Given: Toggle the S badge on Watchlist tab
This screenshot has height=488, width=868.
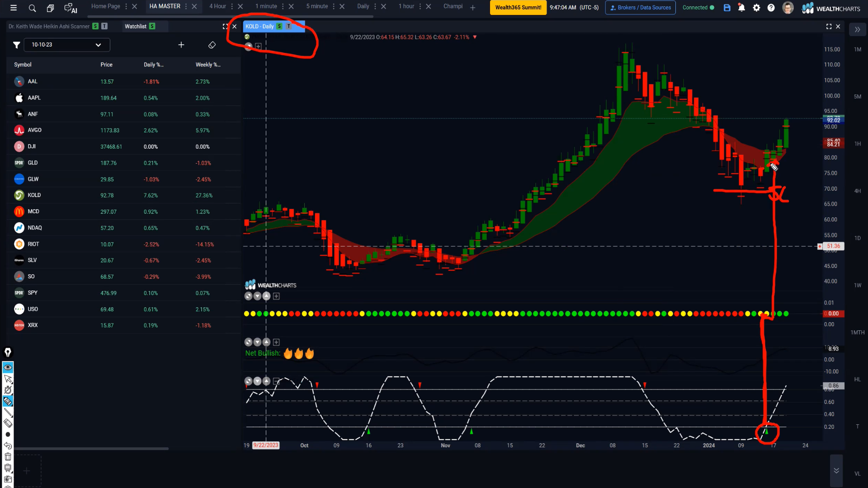Looking at the screenshot, I should 152,26.
